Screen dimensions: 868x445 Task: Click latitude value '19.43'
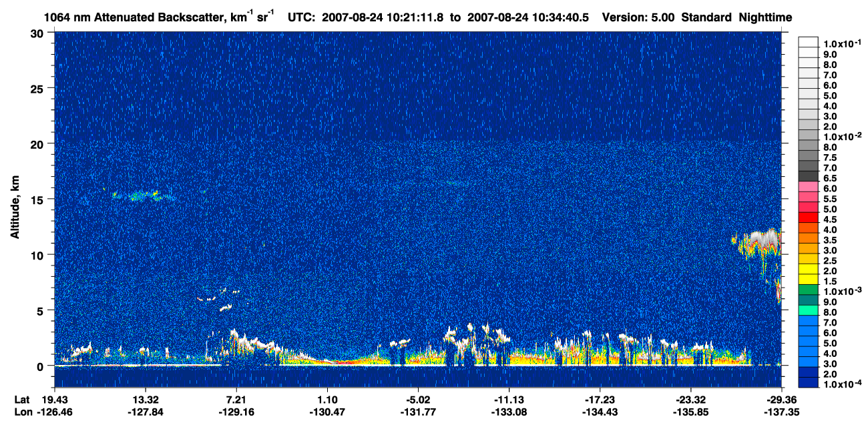tap(54, 399)
